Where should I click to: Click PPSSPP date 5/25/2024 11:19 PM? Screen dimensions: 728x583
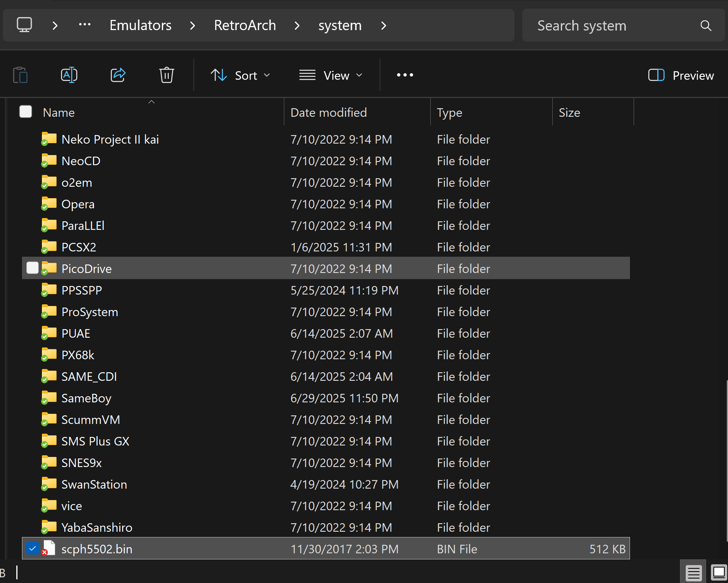pos(344,290)
